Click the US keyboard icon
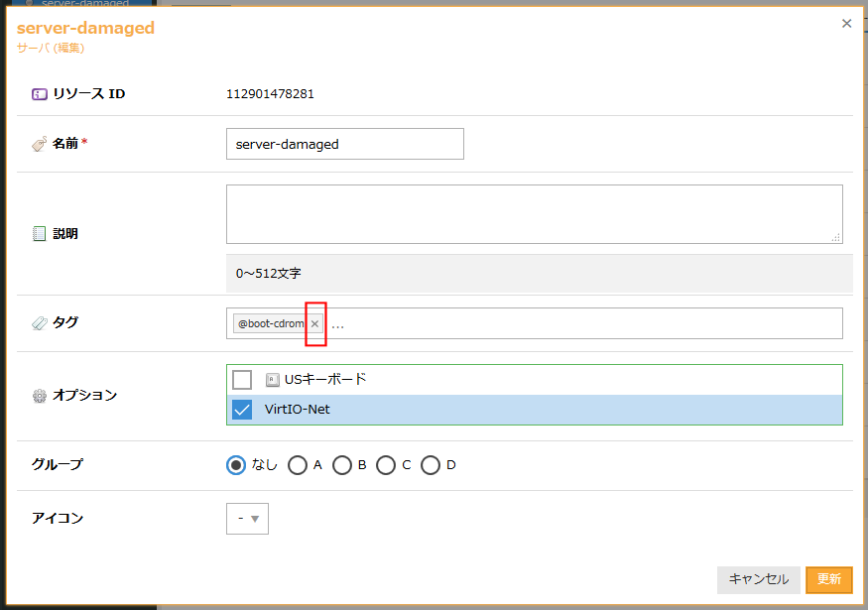The height and width of the screenshot is (610, 868). [x=273, y=380]
